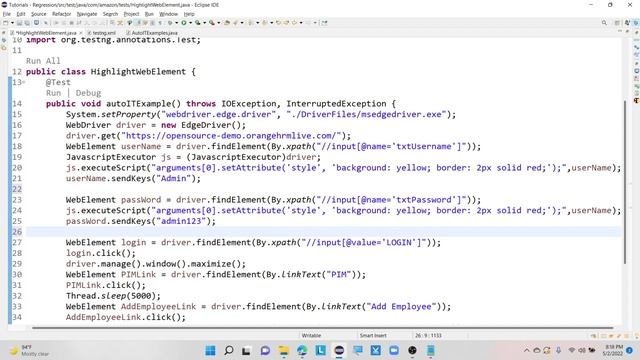The height and width of the screenshot is (360, 640).
Task: Open Microsoft Edge from the taskbar
Action: click(x=302, y=351)
